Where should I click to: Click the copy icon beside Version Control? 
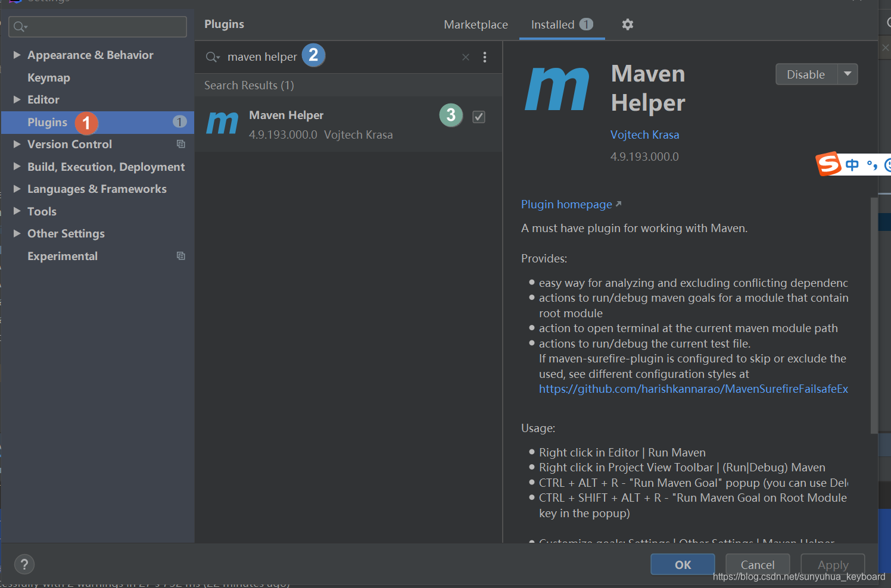(181, 144)
